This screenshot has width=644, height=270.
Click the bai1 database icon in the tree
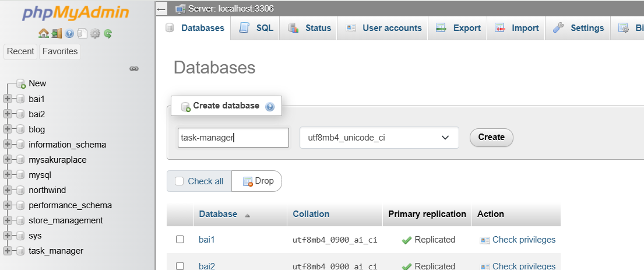(20, 99)
